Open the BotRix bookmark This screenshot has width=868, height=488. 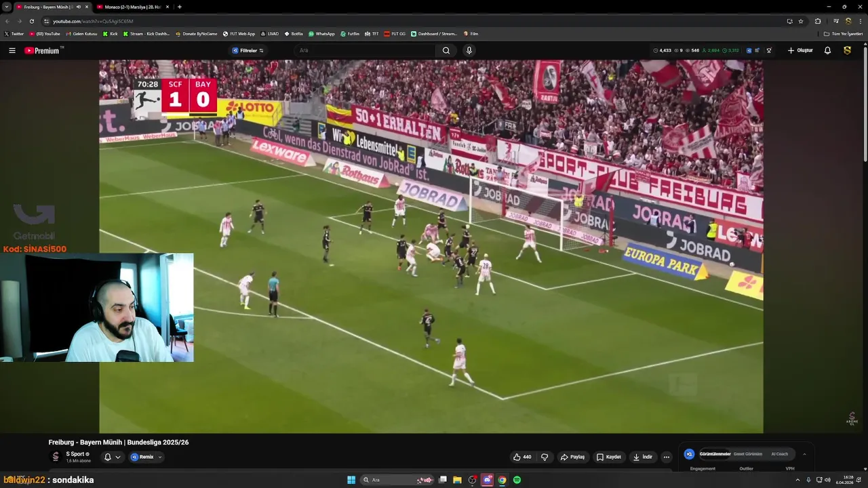click(x=294, y=33)
